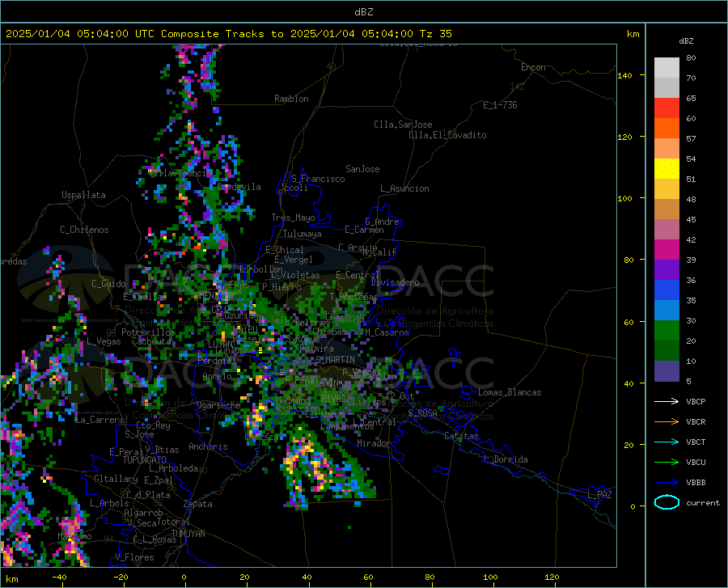This screenshot has width=728, height=588.
Task: Click the 'dBZ' heading above the color legend
Action: (x=686, y=40)
